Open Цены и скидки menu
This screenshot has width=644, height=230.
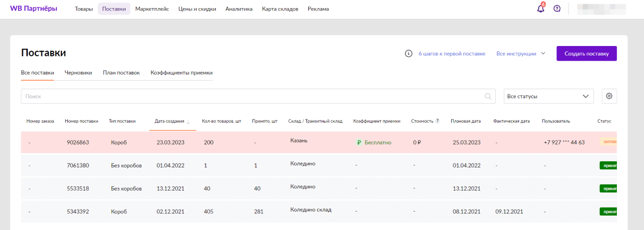coord(197,9)
